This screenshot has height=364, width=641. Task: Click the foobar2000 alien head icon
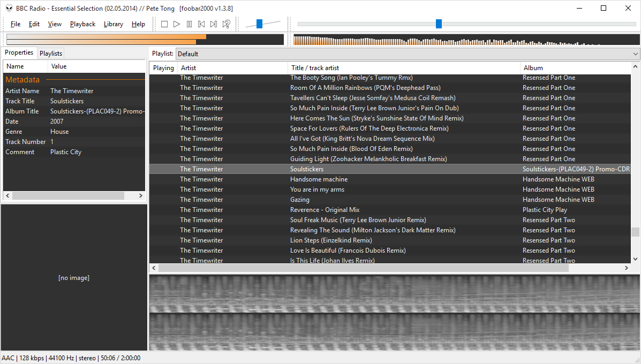pos(9,8)
